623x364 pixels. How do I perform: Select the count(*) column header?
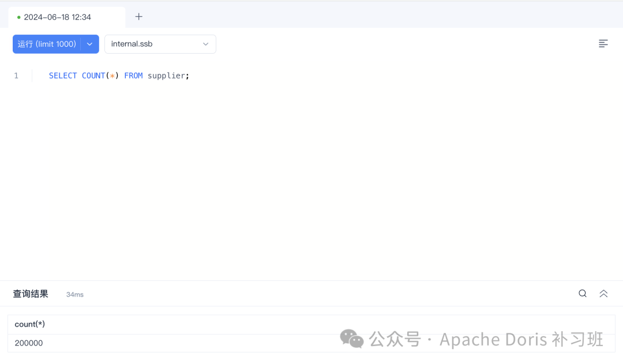coord(29,324)
